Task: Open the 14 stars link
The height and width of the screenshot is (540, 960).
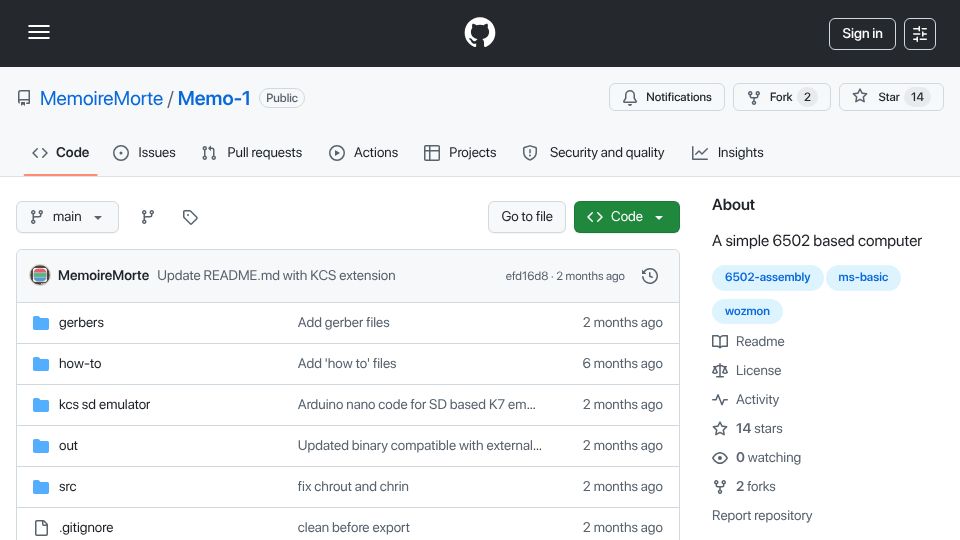Action: [748, 429]
